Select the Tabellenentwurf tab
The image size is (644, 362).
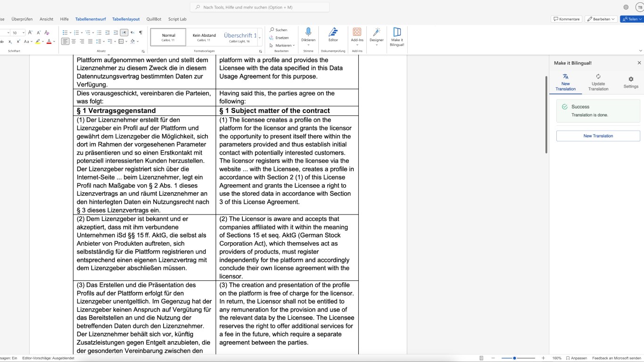[x=91, y=19]
